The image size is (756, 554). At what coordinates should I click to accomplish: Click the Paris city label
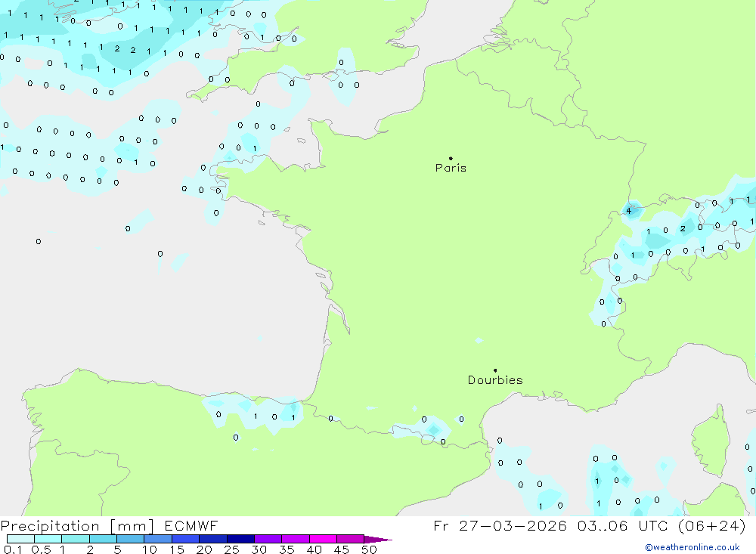(x=451, y=168)
